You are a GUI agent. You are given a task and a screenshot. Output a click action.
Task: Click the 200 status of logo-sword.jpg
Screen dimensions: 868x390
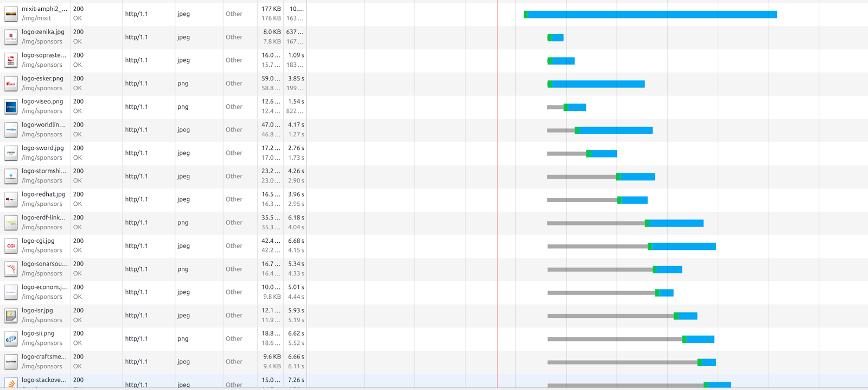[x=78, y=148]
